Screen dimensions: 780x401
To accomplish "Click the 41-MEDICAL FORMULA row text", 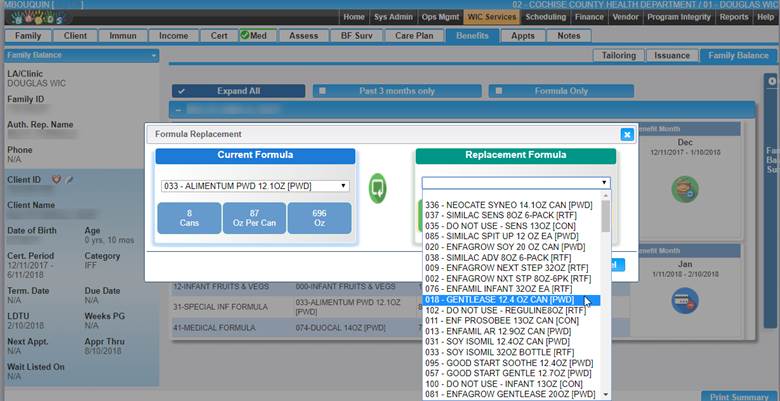I will 214,328.
